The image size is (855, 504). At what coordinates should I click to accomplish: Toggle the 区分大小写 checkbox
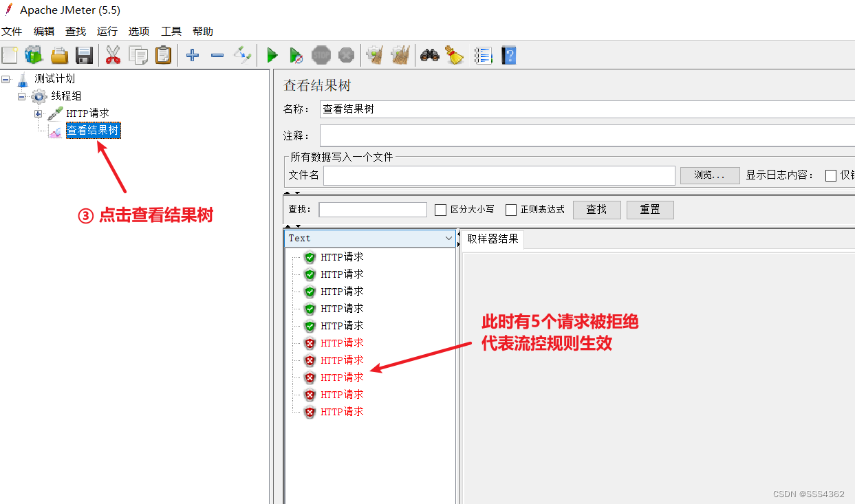[441, 210]
